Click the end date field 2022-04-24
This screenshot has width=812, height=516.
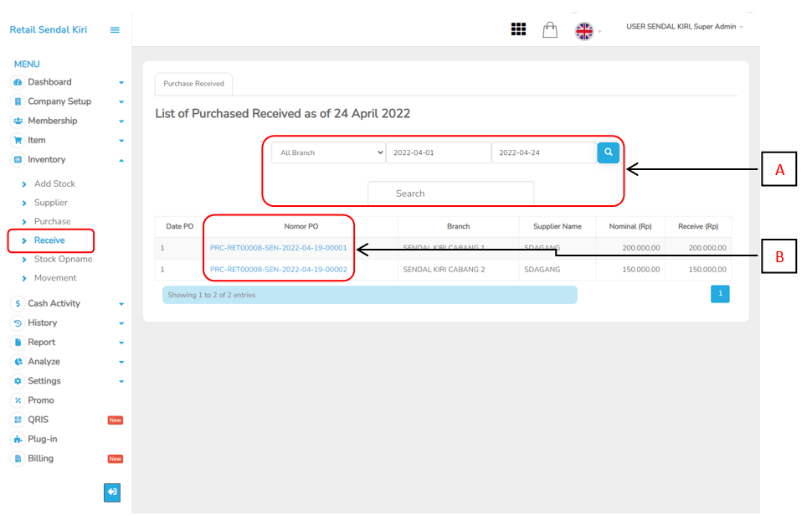[544, 152]
